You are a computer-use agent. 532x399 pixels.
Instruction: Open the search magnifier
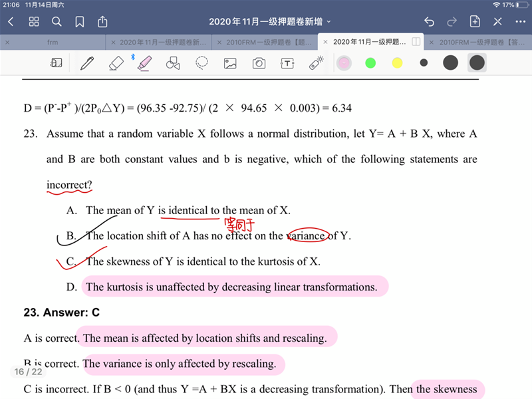(57, 22)
